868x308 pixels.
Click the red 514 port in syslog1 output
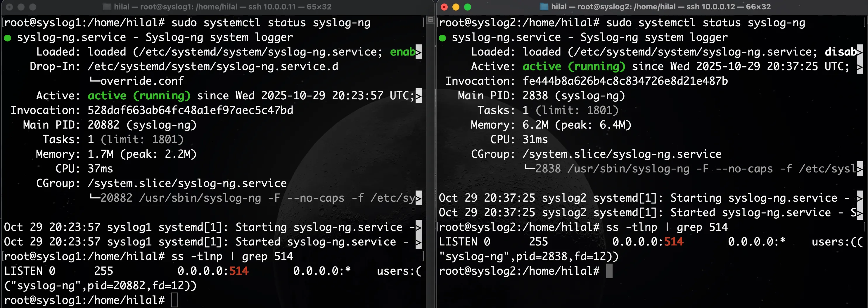point(238,271)
